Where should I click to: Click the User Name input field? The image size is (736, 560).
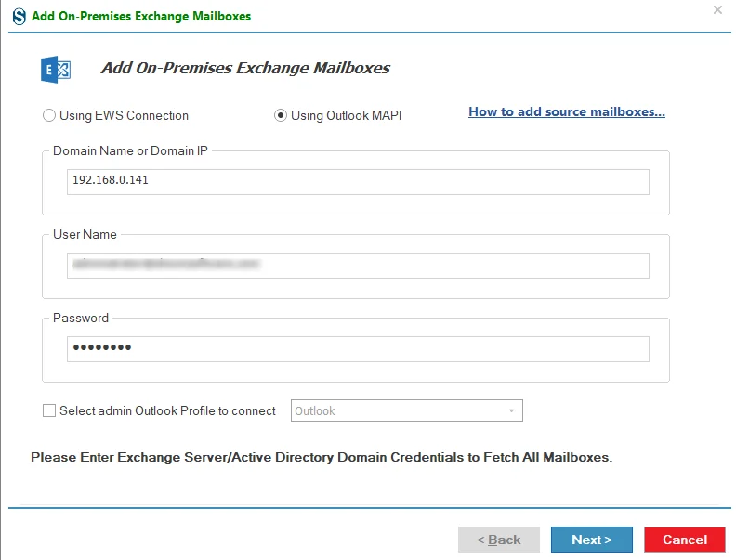pos(358,265)
